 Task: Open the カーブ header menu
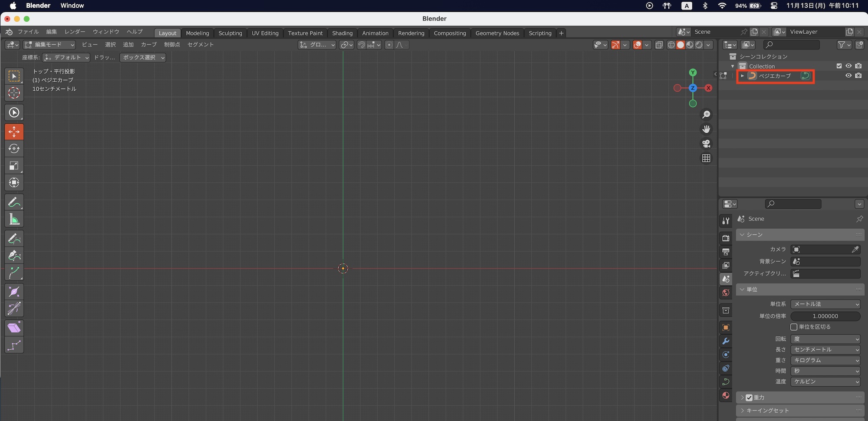coord(148,45)
